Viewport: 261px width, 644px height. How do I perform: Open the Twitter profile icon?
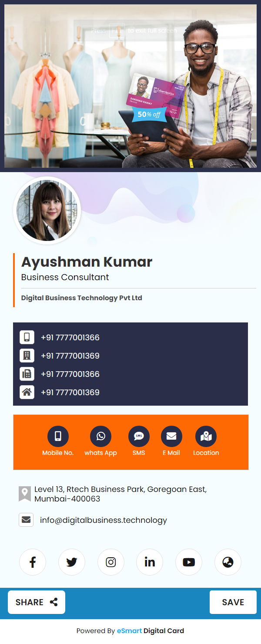point(72,562)
